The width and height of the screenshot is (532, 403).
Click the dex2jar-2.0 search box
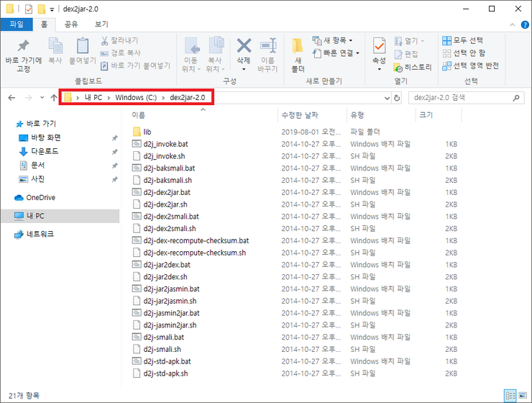pyautogui.click(x=460, y=97)
